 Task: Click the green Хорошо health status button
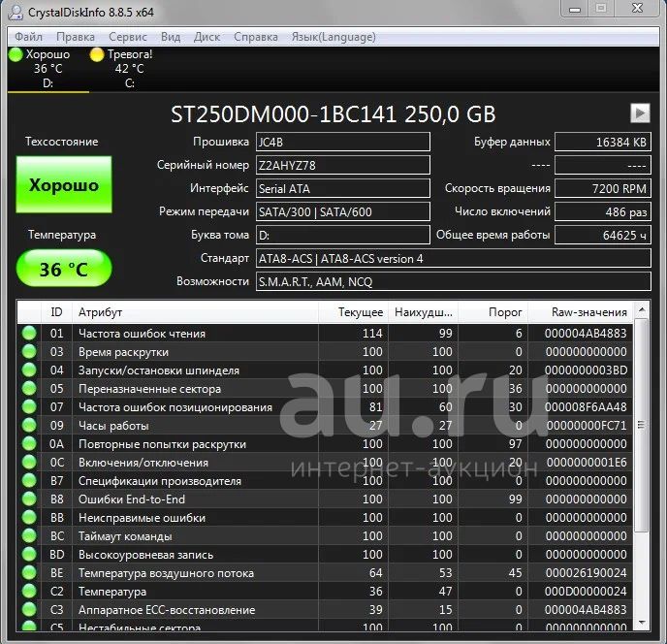[x=64, y=184]
